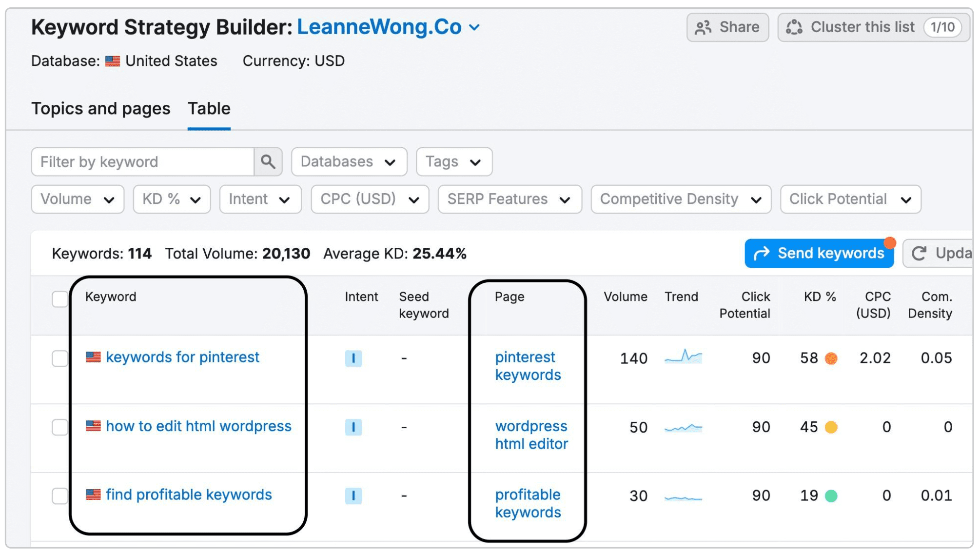Image resolution: width=980 pixels, height=554 pixels.
Task: Check the keywords for pinterest row checkbox
Action: (60, 357)
